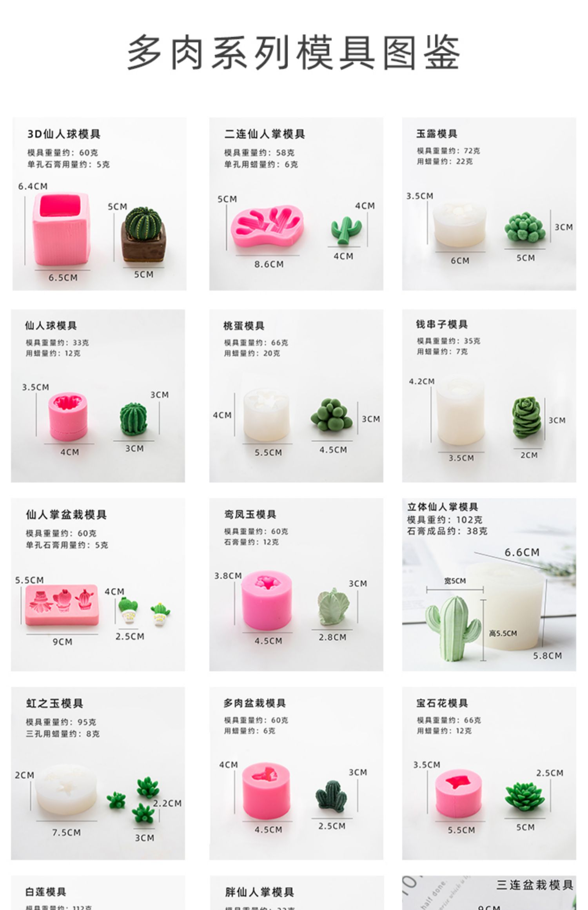Select the large light-green 立体仙人掌 cactus
588x910 pixels.
coord(453,629)
